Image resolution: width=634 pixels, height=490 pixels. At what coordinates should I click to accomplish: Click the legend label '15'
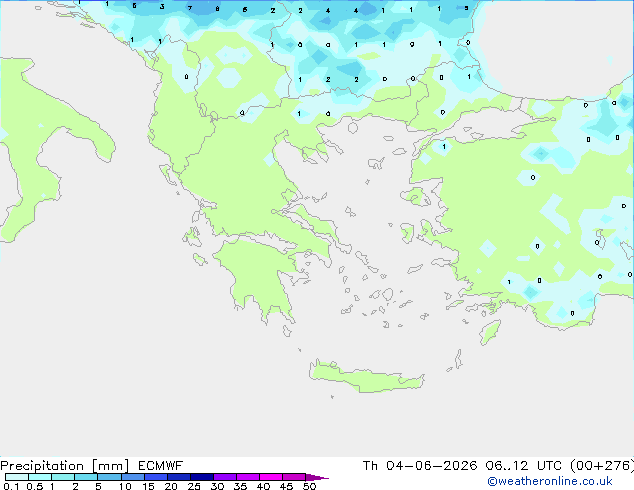click(148, 486)
